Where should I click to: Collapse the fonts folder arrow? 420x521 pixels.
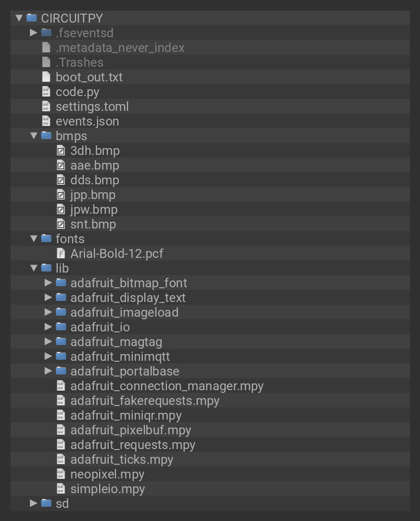[34, 239]
